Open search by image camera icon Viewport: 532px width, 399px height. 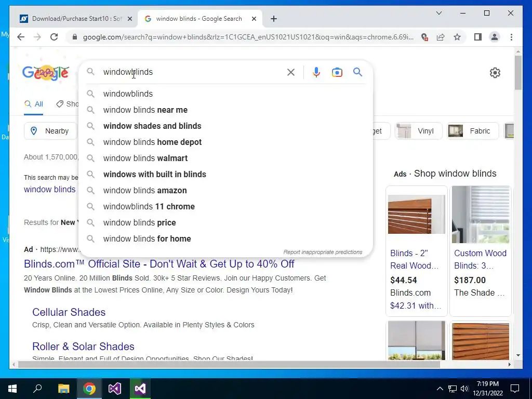[x=337, y=72]
